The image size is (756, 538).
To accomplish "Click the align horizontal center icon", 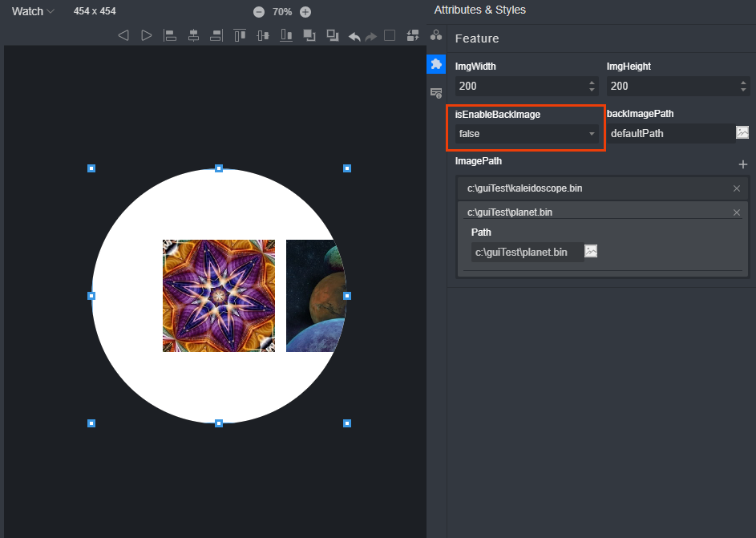I will point(193,35).
